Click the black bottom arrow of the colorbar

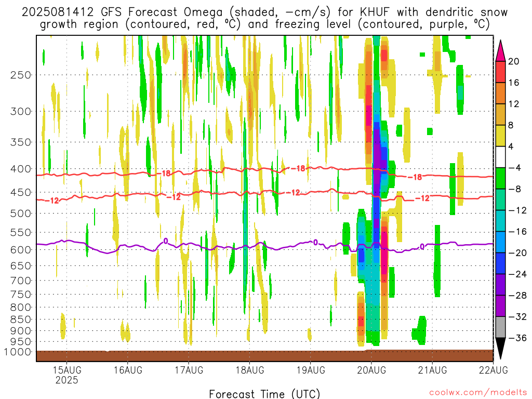click(x=500, y=349)
